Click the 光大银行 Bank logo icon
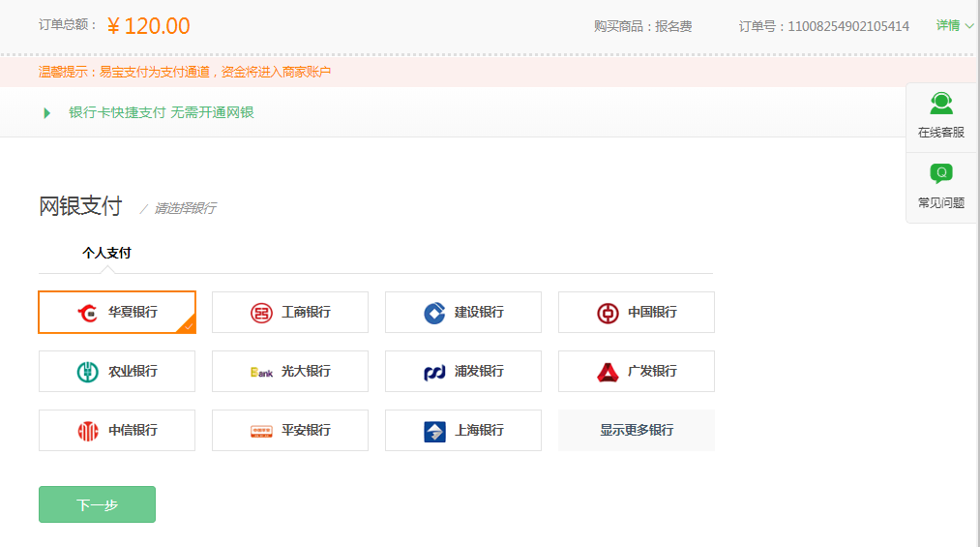 (x=261, y=373)
